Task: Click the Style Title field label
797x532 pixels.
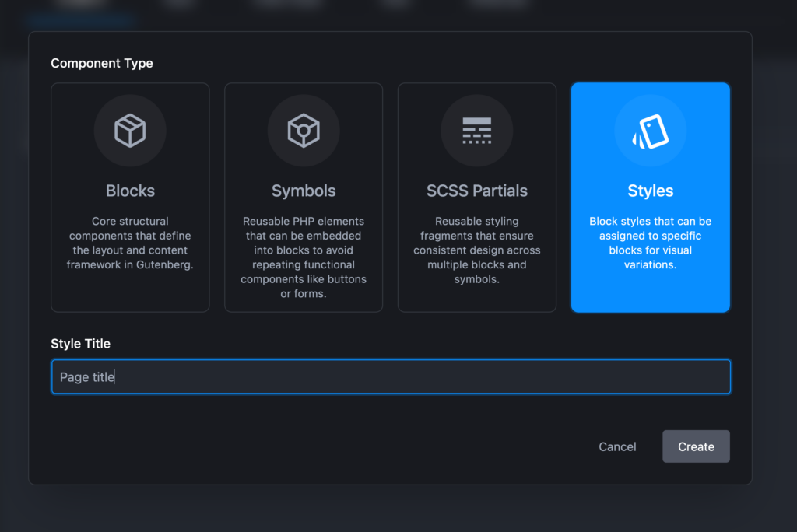Action: [x=80, y=344]
